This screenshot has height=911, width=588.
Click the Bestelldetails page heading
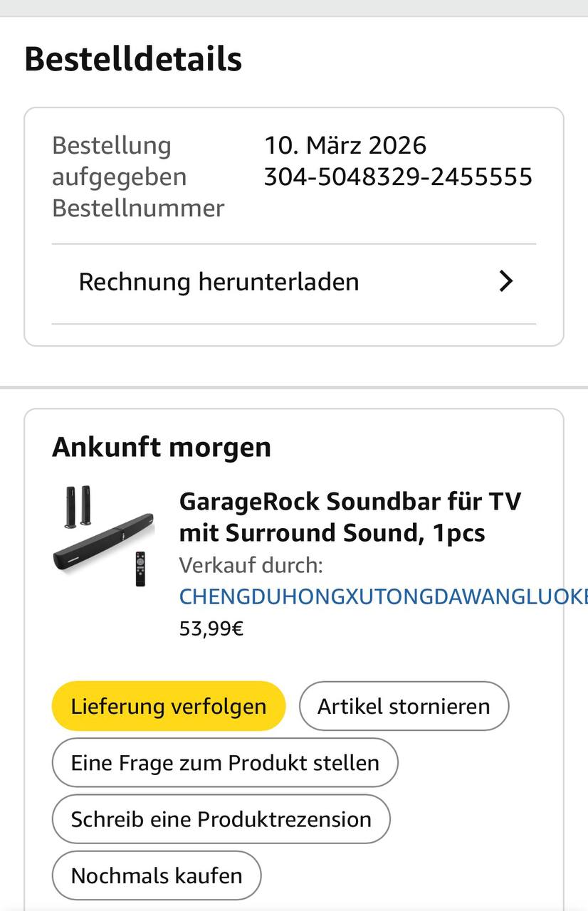[x=133, y=59]
